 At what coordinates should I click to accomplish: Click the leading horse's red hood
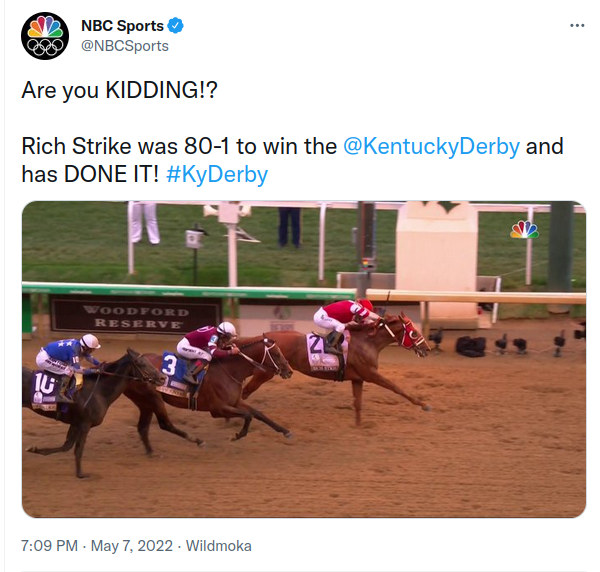coord(409,335)
